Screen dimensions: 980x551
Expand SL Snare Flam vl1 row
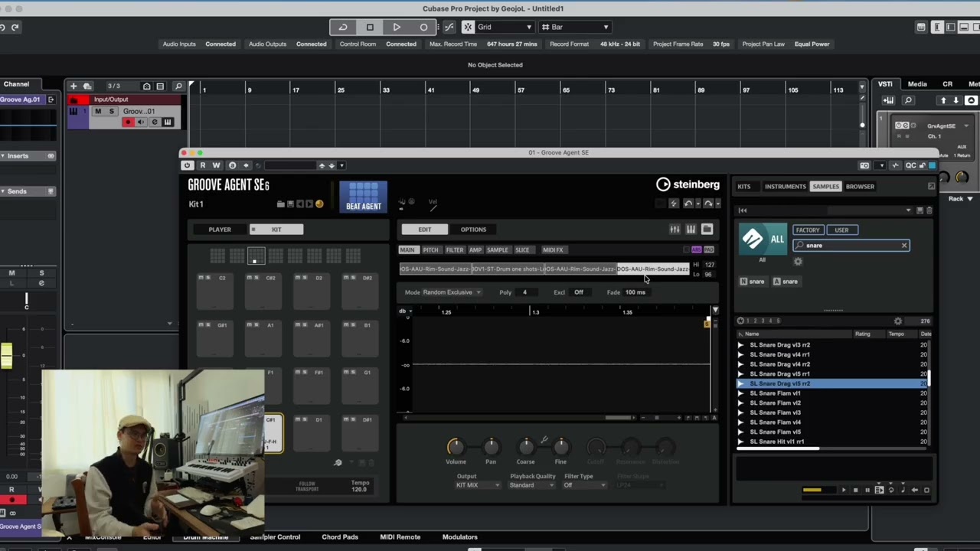click(740, 393)
